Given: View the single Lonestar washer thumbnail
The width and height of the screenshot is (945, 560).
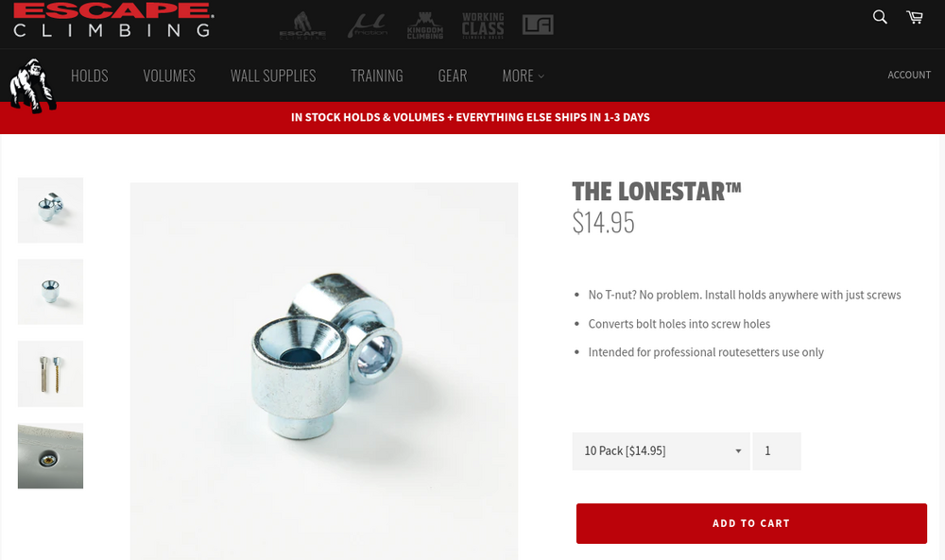Looking at the screenshot, I should 51,292.
